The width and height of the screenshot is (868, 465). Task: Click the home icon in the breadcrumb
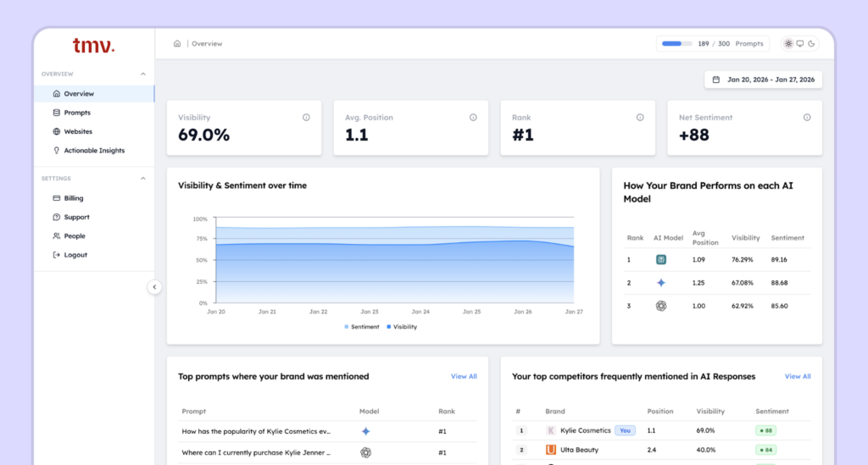177,43
